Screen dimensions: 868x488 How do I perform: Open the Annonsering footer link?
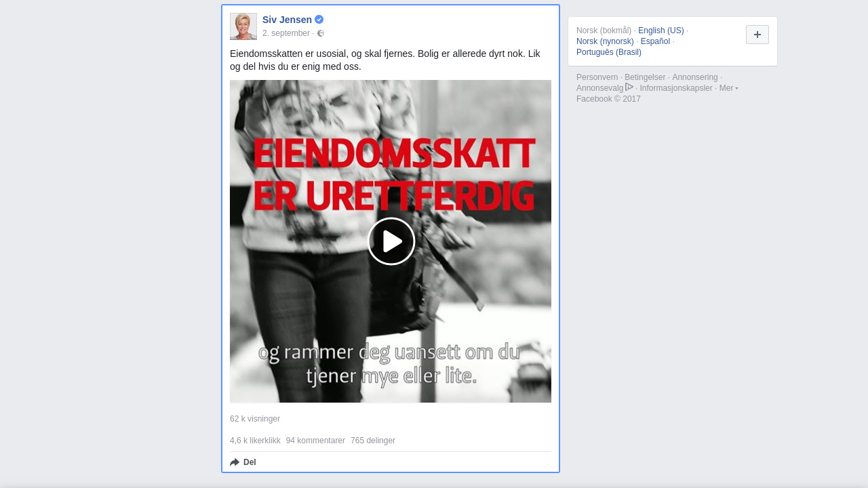coord(694,77)
